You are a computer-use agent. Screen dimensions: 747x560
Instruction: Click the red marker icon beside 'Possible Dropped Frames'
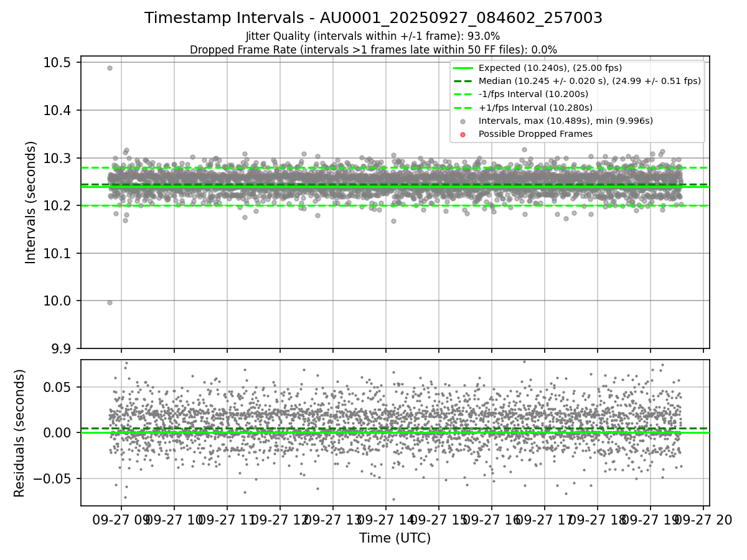[x=463, y=134]
